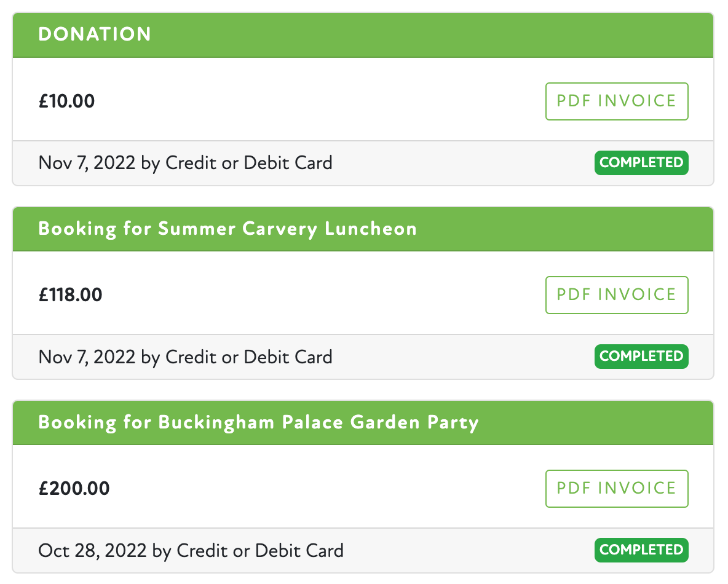Image resolution: width=728 pixels, height=584 pixels.
Task: Open PDF invoice for Buckingham Palace Garden Party
Action: [x=616, y=489]
